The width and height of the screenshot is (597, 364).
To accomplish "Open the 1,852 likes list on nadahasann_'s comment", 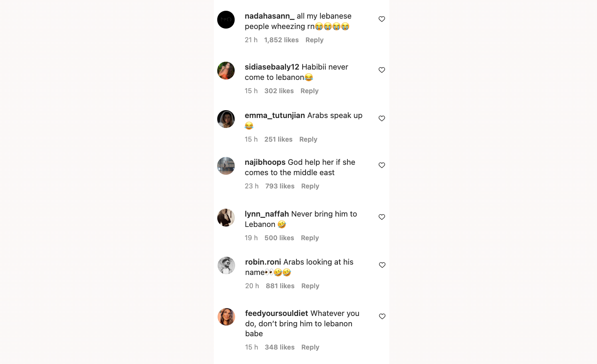I will point(281,40).
